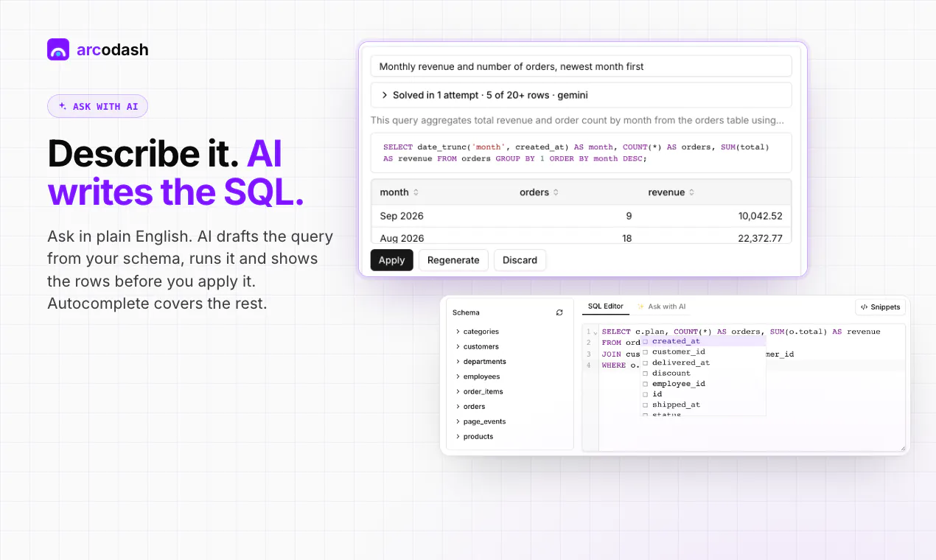Sort by the month column sort icon
The width and height of the screenshot is (936, 560).
(416, 192)
